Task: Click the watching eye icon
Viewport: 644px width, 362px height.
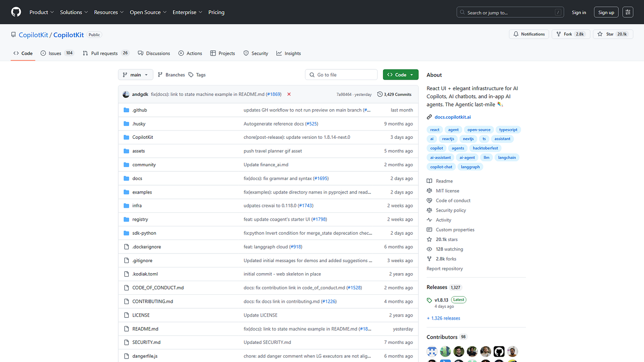Action: pyautogui.click(x=429, y=249)
